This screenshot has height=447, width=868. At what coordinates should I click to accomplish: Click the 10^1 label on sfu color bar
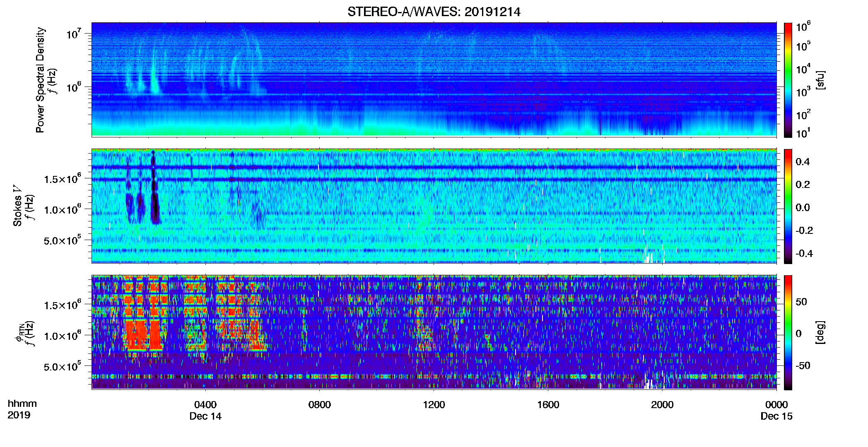click(x=803, y=133)
